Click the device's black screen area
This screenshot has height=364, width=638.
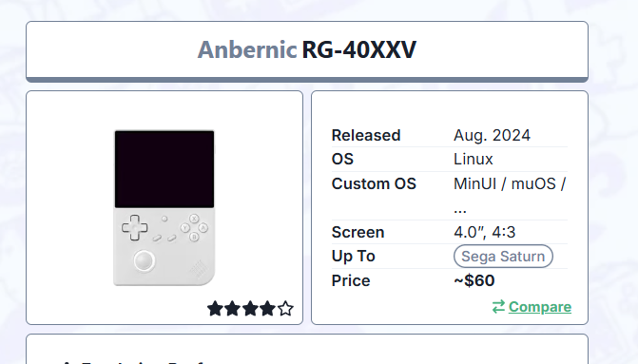(164, 169)
